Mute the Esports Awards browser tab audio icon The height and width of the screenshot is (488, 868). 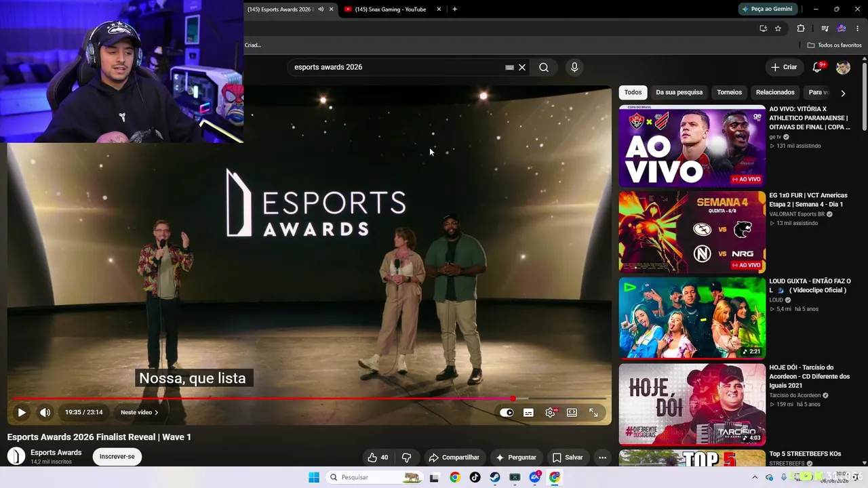tap(321, 9)
